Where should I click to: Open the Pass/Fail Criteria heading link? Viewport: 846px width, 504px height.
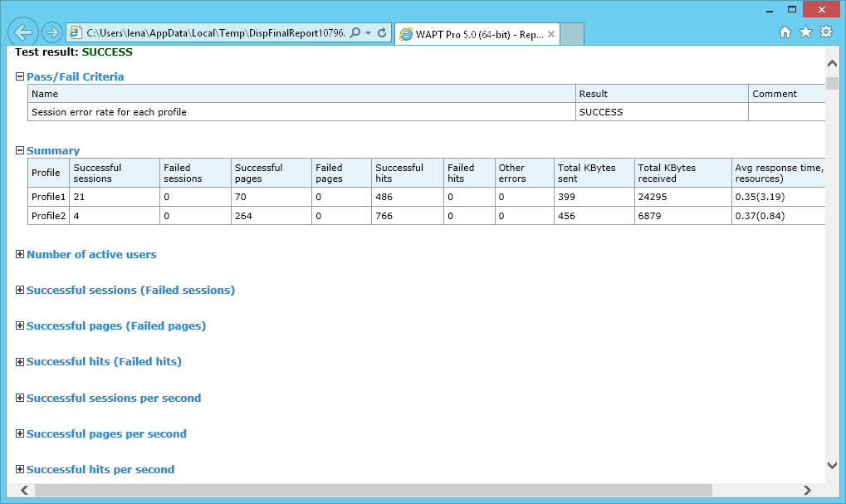coord(75,76)
